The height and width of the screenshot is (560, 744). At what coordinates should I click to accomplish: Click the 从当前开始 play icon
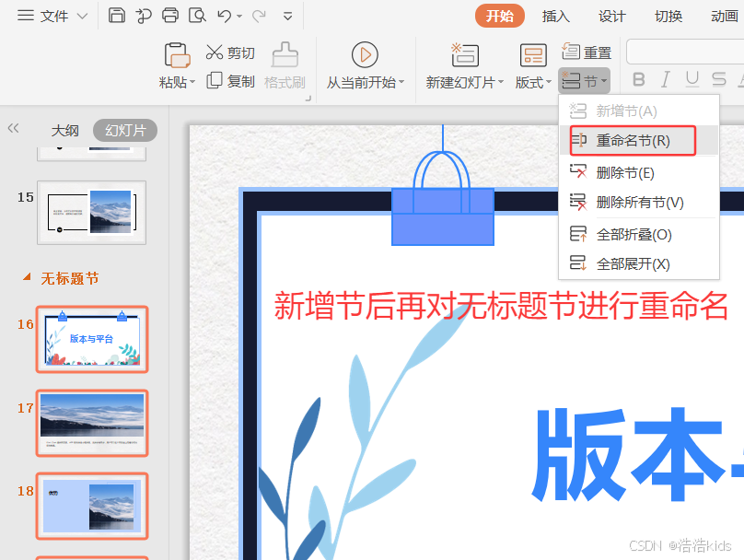(x=365, y=55)
